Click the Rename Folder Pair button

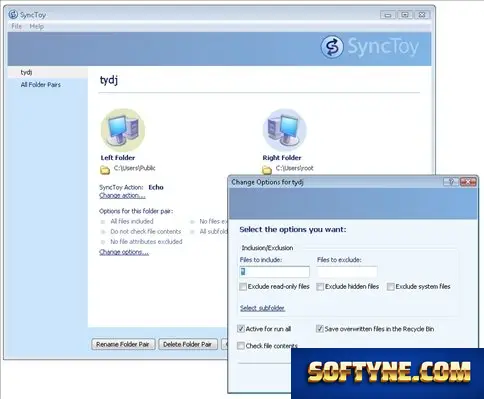point(123,344)
